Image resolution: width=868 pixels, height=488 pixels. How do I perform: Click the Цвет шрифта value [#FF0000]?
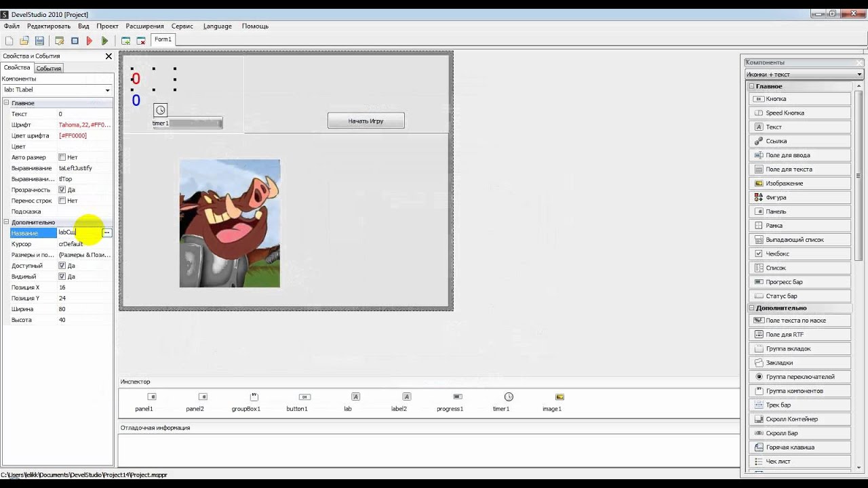(x=85, y=136)
